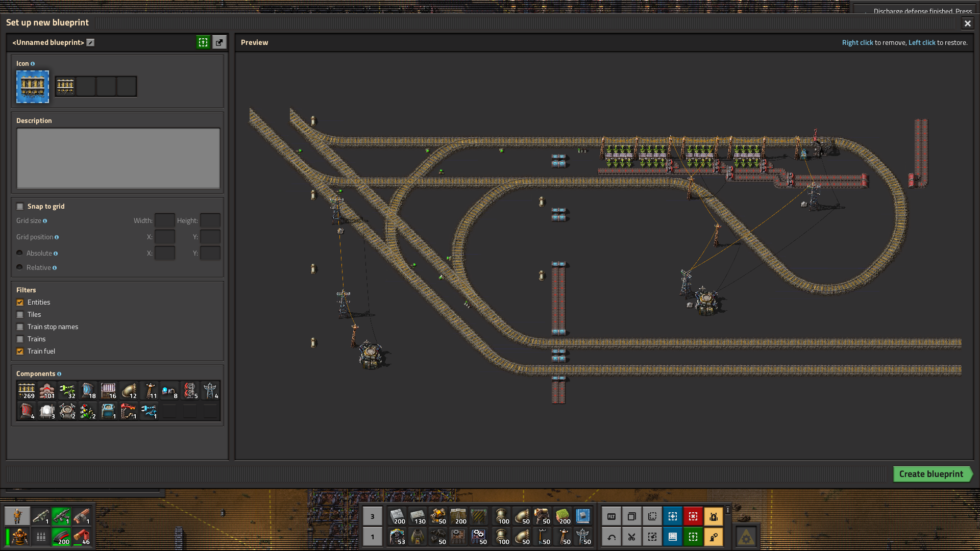Click the red underground belt component showing 4
The width and height of the screenshot is (980, 551).
click(27, 411)
